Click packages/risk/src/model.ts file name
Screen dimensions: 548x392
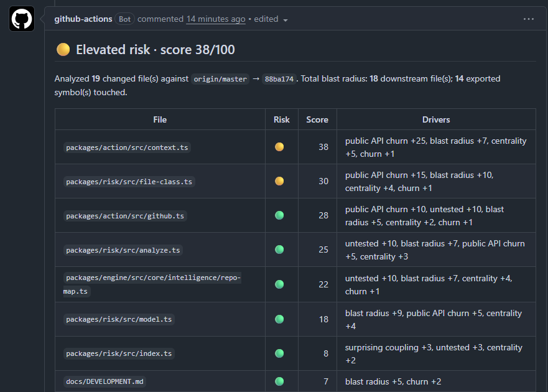[119, 319]
